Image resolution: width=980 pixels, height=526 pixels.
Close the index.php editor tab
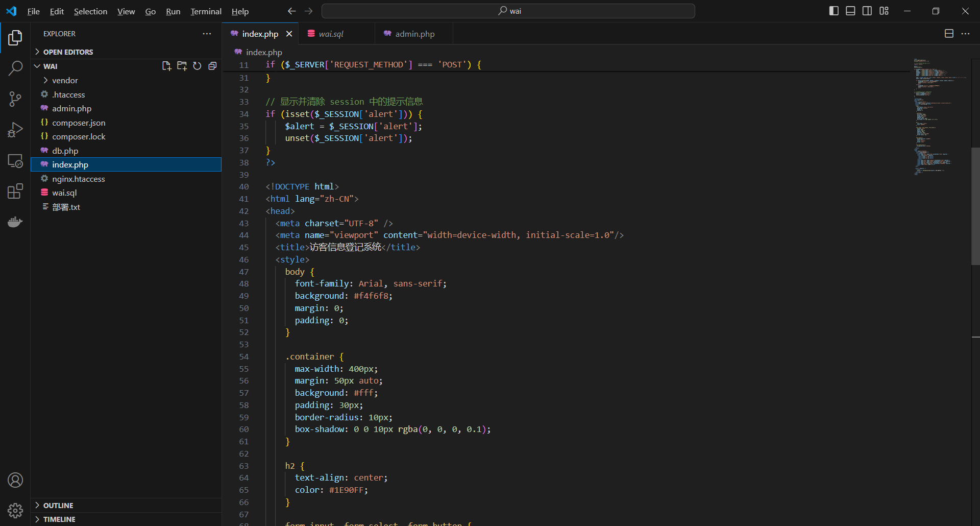pyautogui.click(x=289, y=34)
